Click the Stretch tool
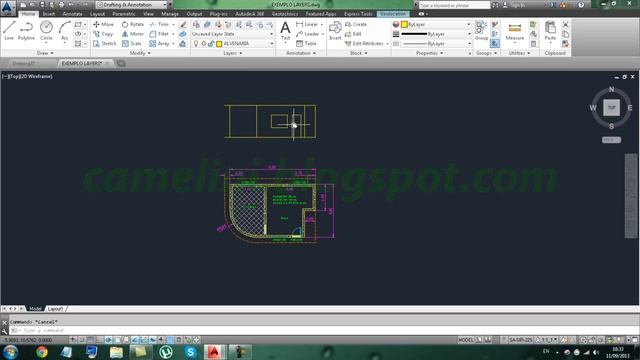Viewport: 640px width, 360px height. [x=104, y=43]
